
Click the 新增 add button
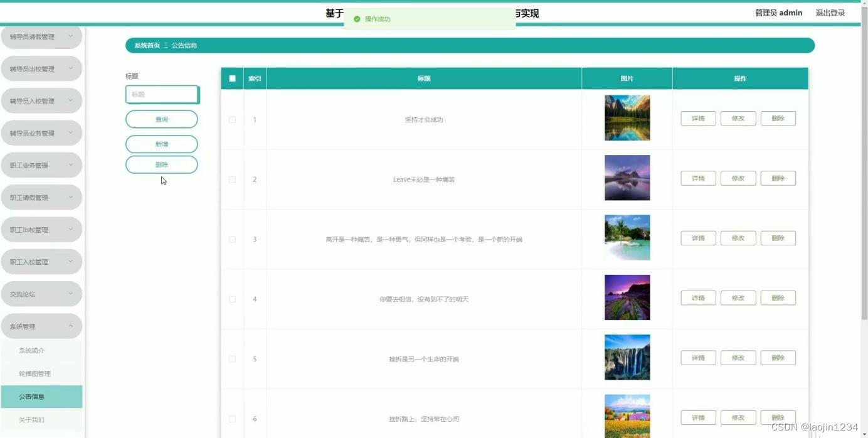coord(162,144)
